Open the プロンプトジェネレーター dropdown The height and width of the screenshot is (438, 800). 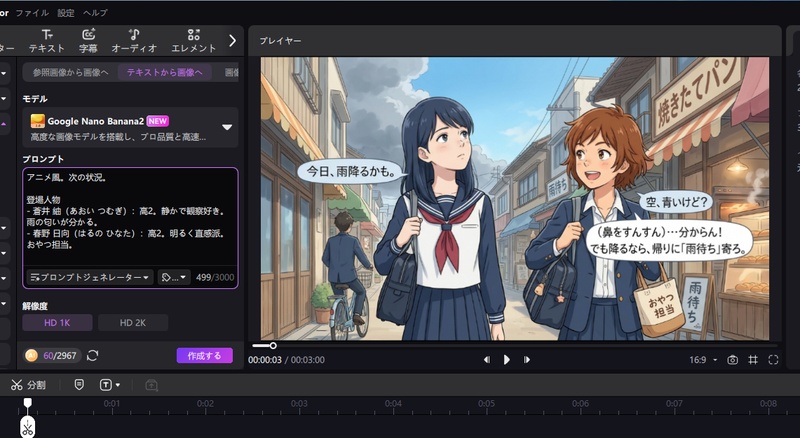pyautogui.click(x=90, y=277)
